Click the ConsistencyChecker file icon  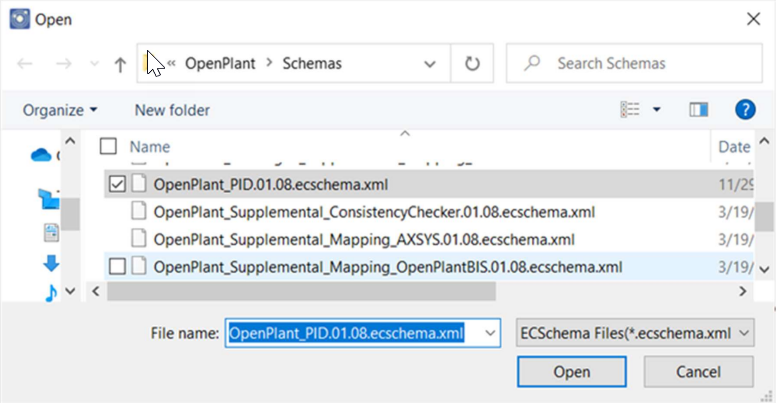(139, 211)
